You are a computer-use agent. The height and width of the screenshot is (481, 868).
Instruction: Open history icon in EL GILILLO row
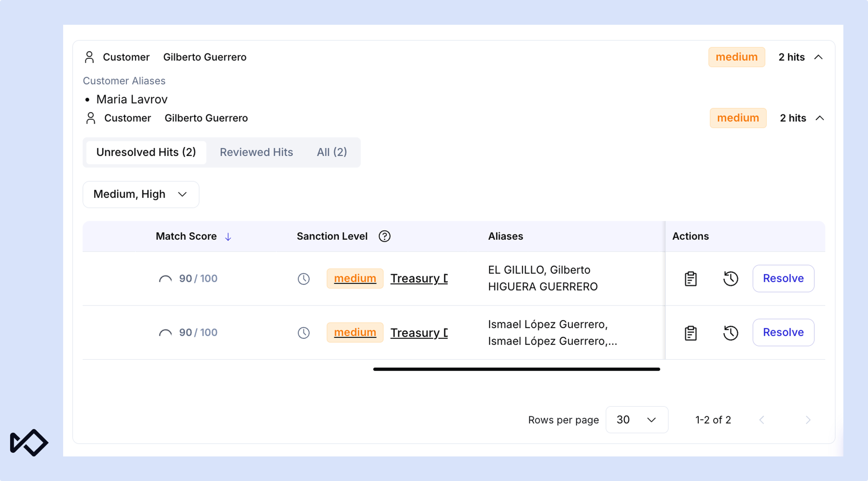(731, 278)
